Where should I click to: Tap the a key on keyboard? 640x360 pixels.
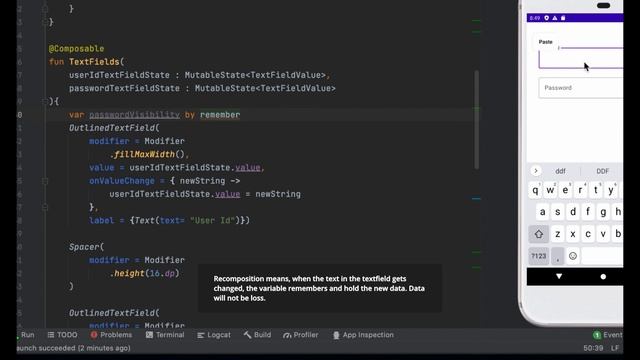(542, 212)
